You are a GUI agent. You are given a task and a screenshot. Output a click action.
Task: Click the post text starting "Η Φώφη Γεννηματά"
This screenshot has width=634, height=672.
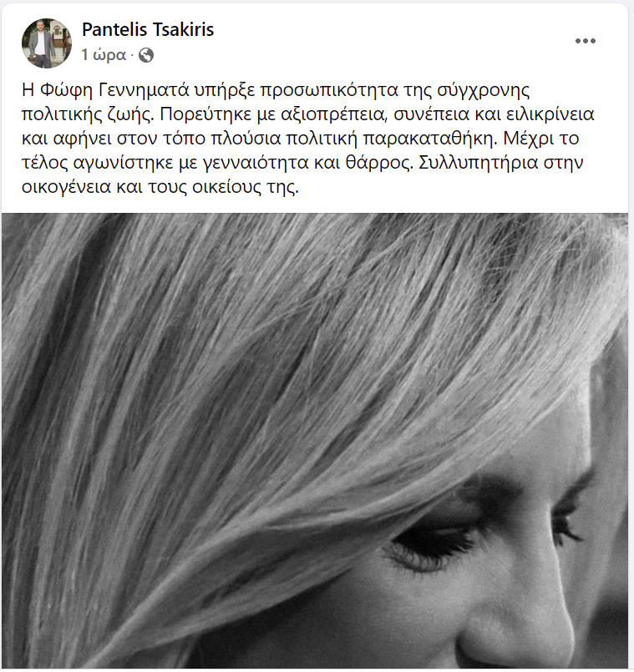307,139
